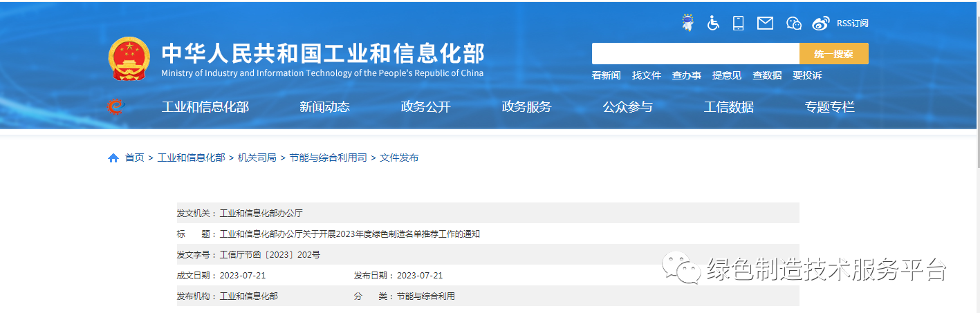Click the home icon in breadcrumb
The image size is (980, 313).
point(113,158)
